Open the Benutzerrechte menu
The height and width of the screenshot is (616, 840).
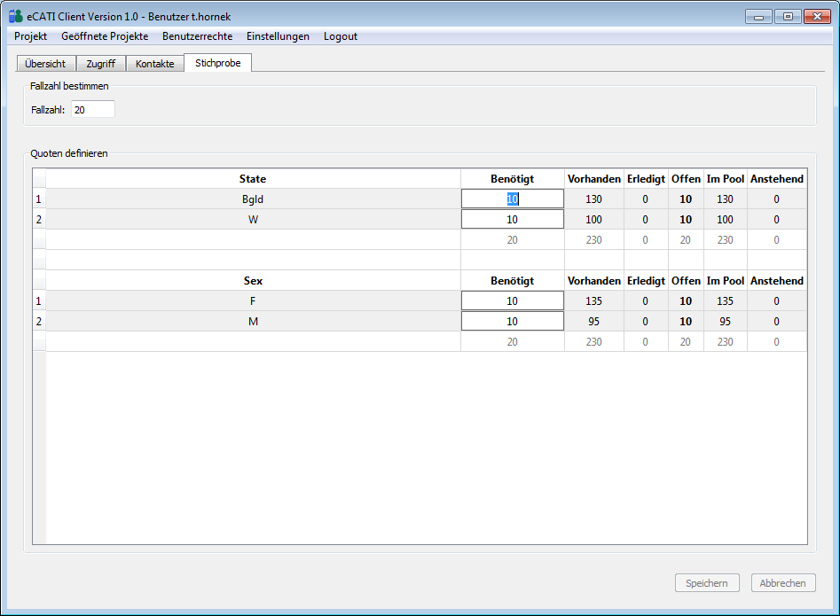click(197, 36)
